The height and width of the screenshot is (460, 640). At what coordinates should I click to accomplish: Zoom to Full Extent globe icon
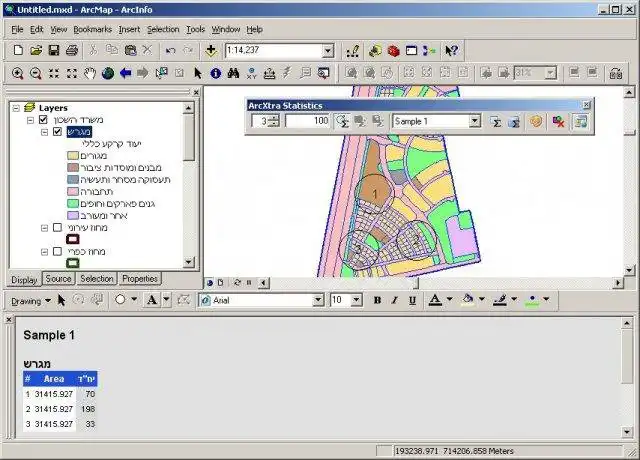pos(108,73)
